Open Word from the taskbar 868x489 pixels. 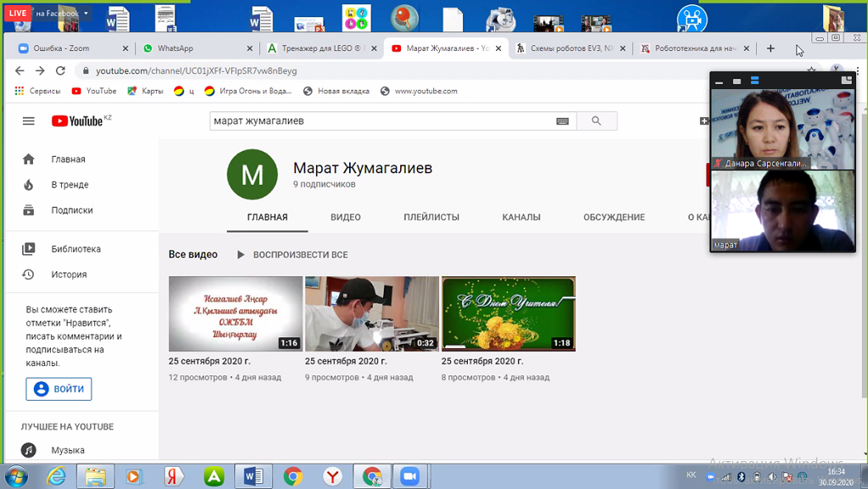[253, 476]
